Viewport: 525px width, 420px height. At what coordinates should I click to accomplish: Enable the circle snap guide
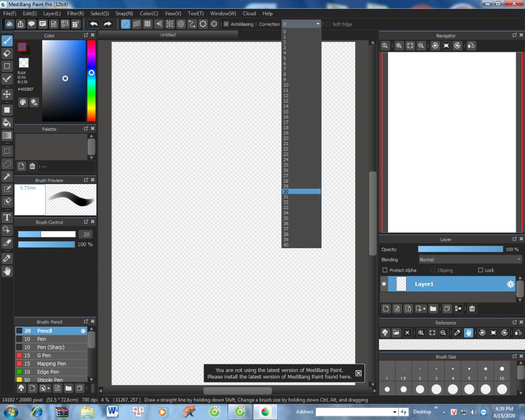[x=181, y=24]
